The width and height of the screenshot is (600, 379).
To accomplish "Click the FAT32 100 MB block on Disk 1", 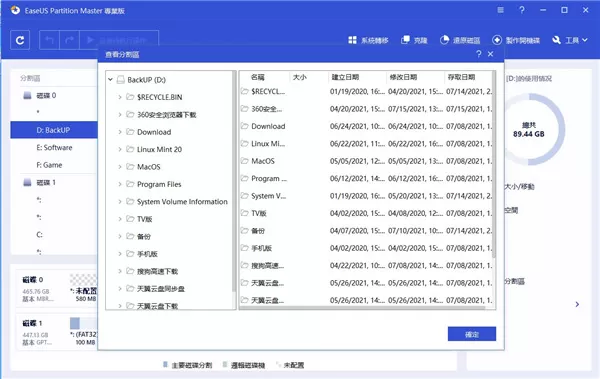I will (83, 331).
